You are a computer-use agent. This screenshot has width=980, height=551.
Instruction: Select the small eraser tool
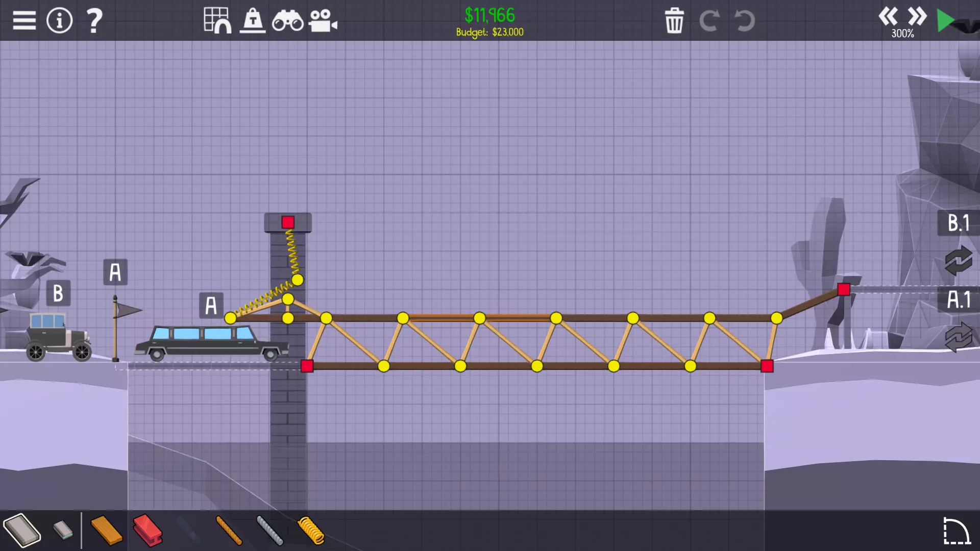[x=63, y=531]
